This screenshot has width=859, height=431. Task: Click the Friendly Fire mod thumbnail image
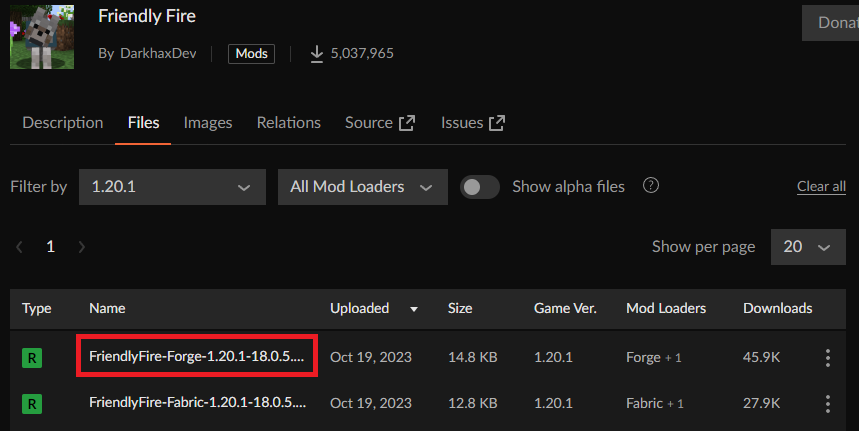pos(42,35)
